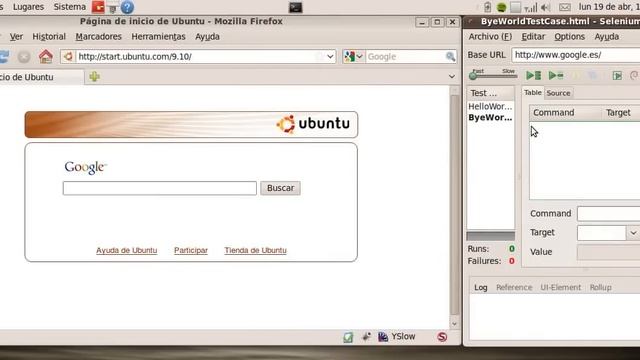Pause or resume Selenium playback
640x360 pixels.
tap(576, 75)
